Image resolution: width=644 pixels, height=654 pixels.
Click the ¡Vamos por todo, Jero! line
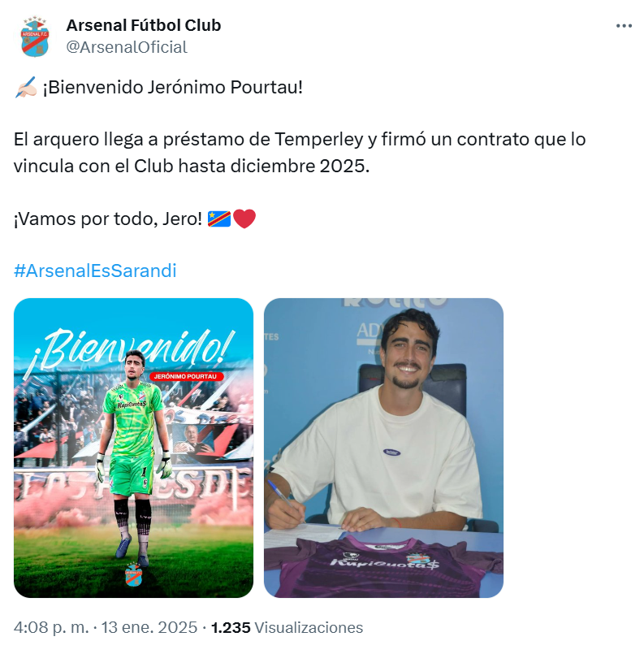(x=108, y=219)
